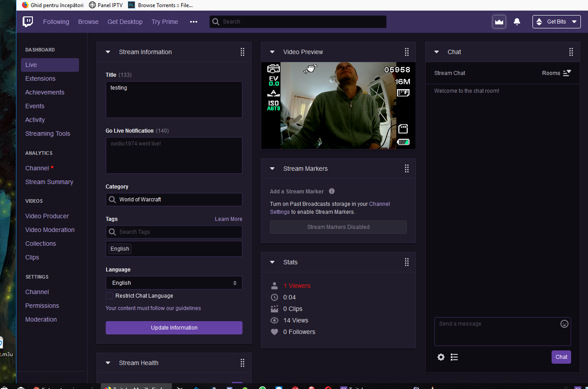The width and height of the screenshot is (588, 389).
Task: Focus the Go Live Notification text box
Action: click(174, 155)
